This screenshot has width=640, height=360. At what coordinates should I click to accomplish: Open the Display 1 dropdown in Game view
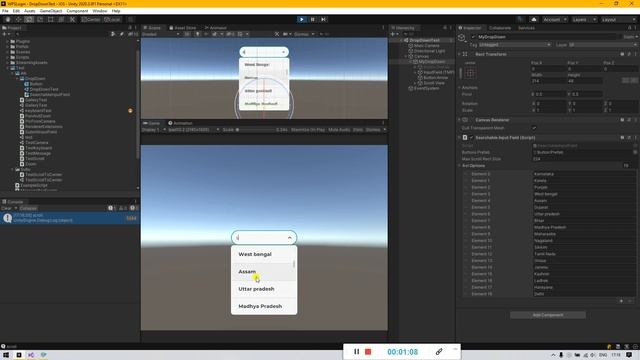(153, 130)
